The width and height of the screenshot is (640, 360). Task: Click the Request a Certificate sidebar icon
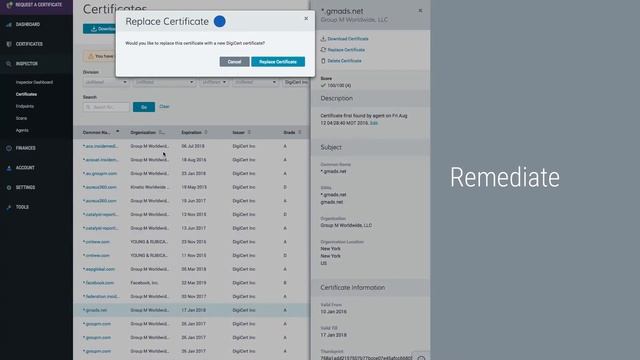(x=9, y=5)
